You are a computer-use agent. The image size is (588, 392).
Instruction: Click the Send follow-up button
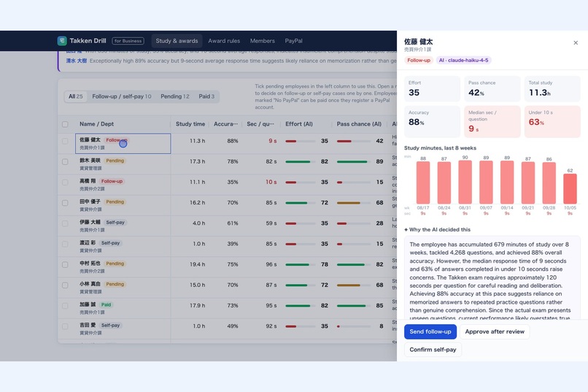coord(430,331)
